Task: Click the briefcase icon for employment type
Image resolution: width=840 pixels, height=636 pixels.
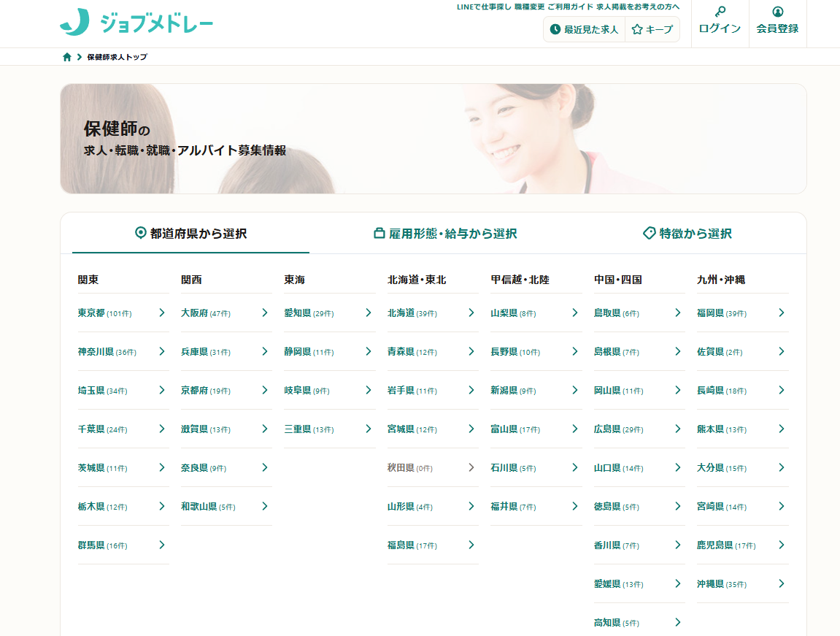Action: 379,234
